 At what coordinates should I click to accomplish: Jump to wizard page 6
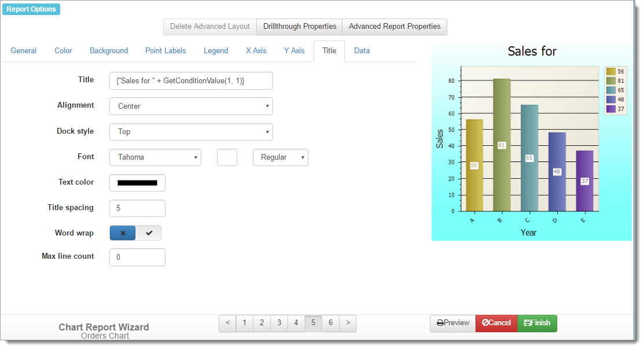330,323
